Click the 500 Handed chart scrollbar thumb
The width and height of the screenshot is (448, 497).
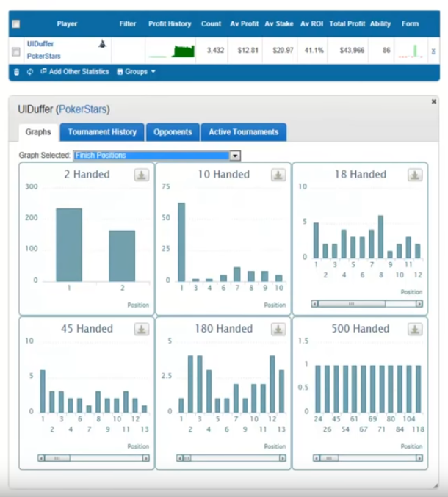pyautogui.click(x=329, y=458)
